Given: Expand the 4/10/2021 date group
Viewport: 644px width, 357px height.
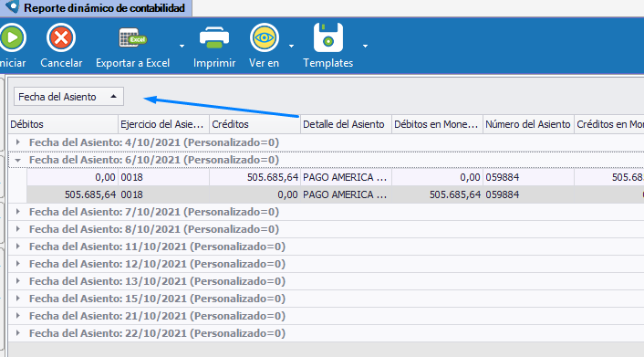Looking at the screenshot, I should (17, 142).
